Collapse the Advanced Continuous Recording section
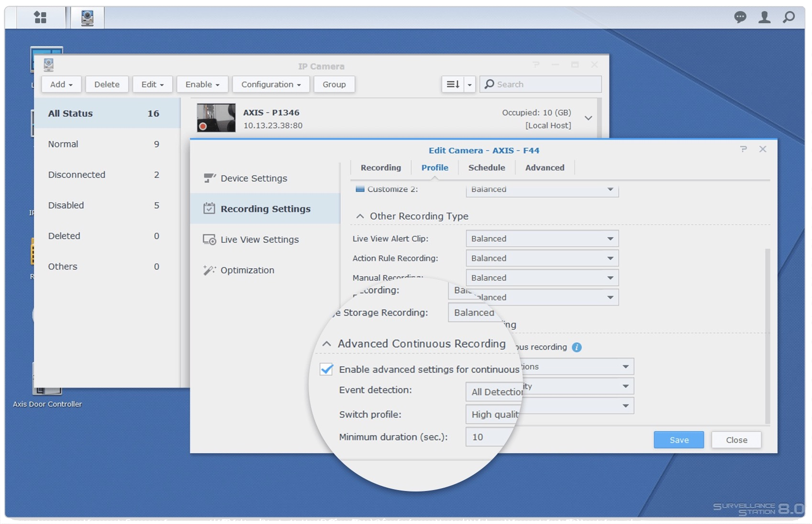812x524 pixels. point(326,344)
